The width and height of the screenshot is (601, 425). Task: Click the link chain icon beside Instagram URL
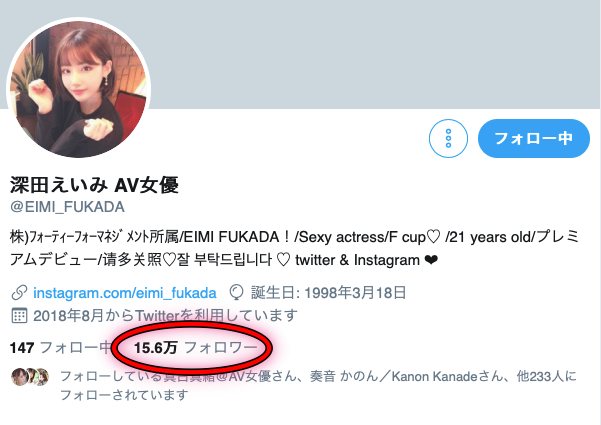[19, 293]
